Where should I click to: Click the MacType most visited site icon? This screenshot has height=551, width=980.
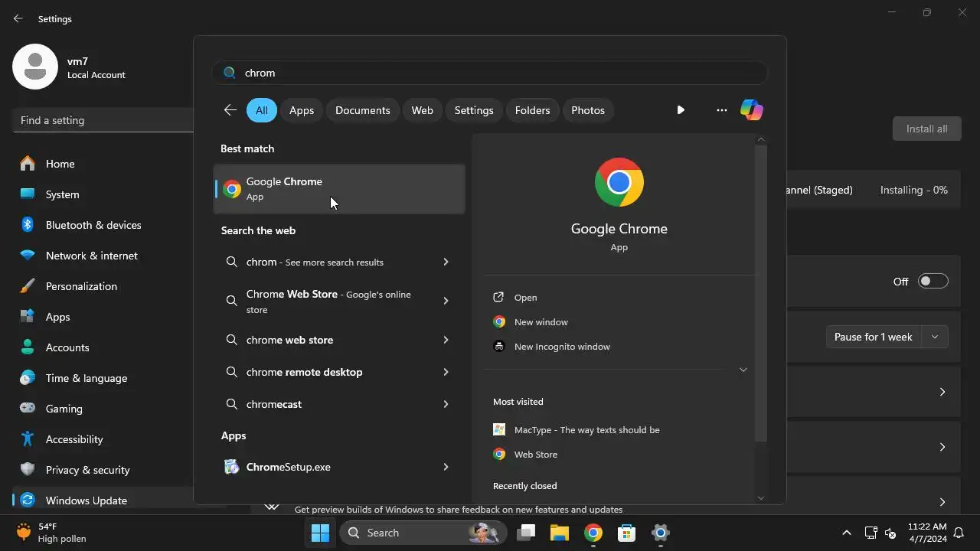499,430
